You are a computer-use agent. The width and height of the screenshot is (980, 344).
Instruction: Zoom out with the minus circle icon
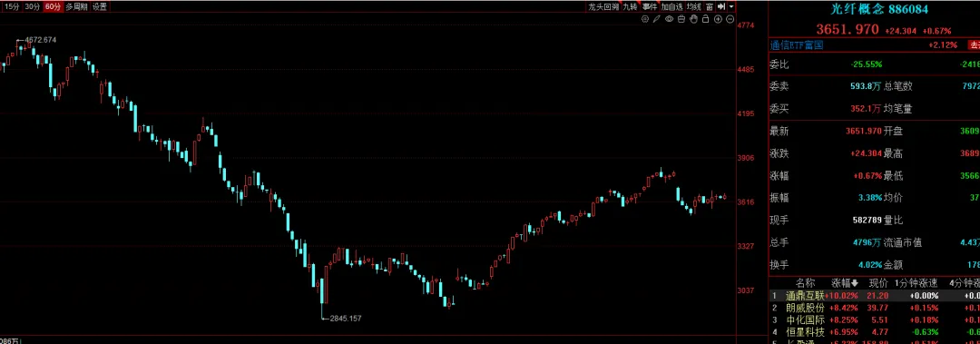click(x=730, y=19)
